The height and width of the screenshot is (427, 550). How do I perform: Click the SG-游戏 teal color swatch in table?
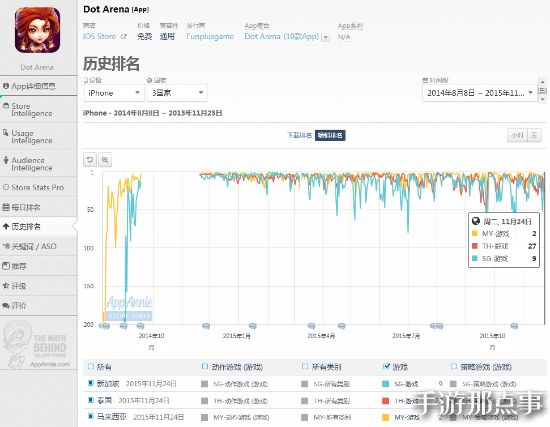pyautogui.click(x=385, y=384)
